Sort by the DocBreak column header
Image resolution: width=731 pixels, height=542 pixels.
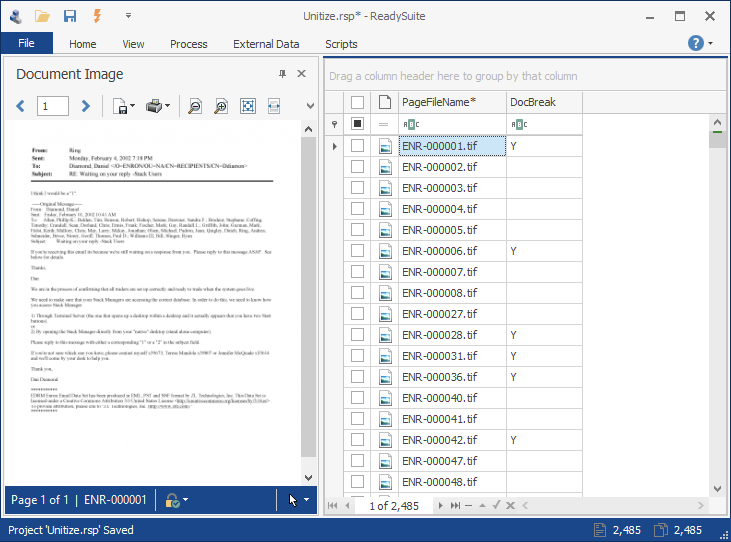[532, 102]
